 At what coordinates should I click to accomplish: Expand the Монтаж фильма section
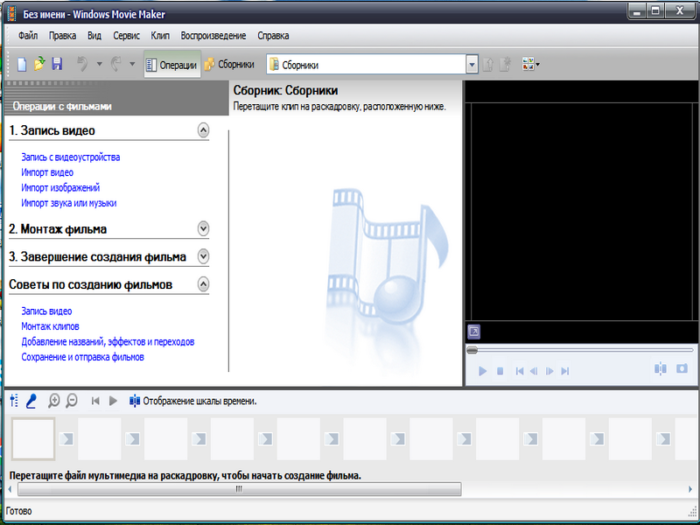point(203,229)
